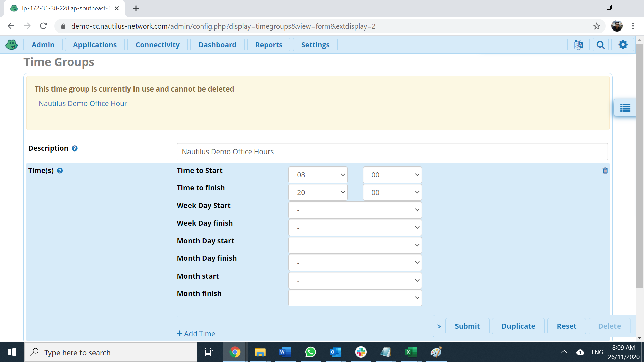Open Month Day start dropdown
The image size is (644, 362).
point(355,245)
